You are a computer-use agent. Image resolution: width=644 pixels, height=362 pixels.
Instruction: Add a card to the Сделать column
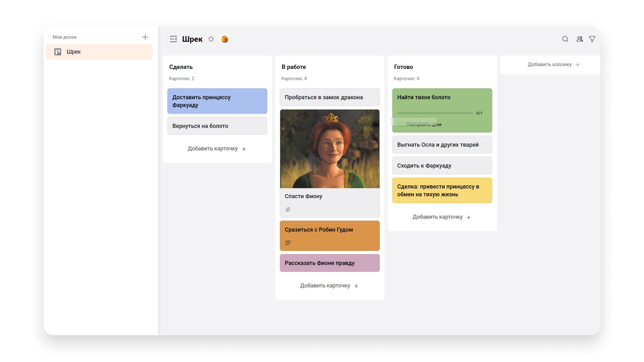pyautogui.click(x=217, y=149)
